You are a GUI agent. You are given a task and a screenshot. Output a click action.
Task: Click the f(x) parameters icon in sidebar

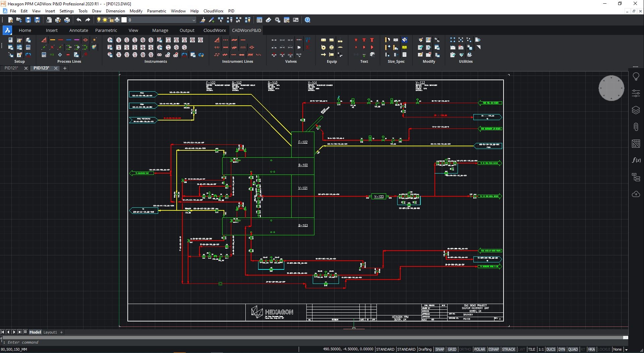636,160
